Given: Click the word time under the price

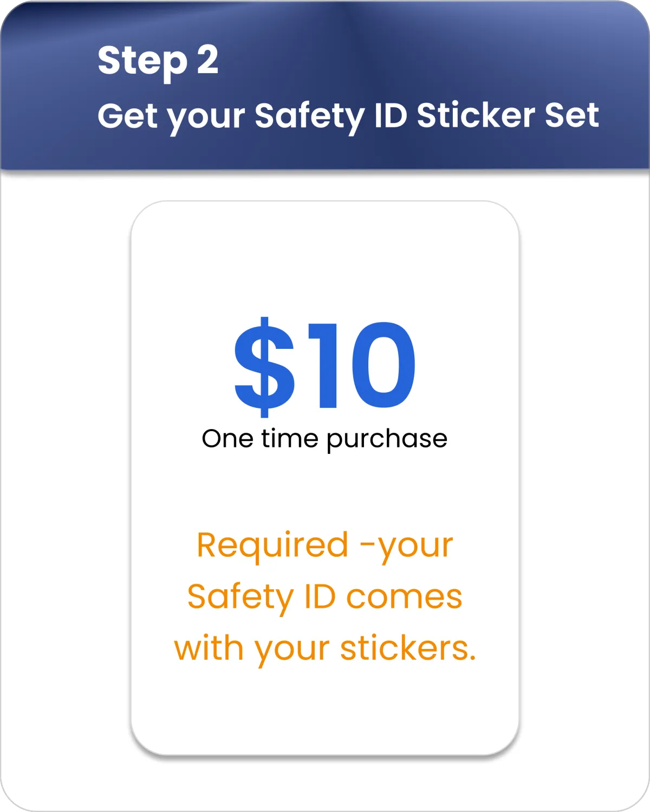Looking at the screenshot, I should (x=289, y=438).
